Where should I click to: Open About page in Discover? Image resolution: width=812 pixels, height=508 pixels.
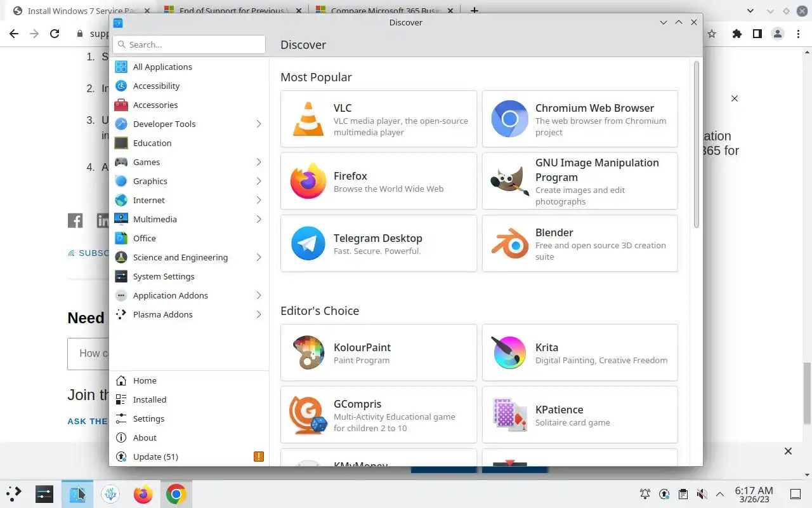pos(189,438)
